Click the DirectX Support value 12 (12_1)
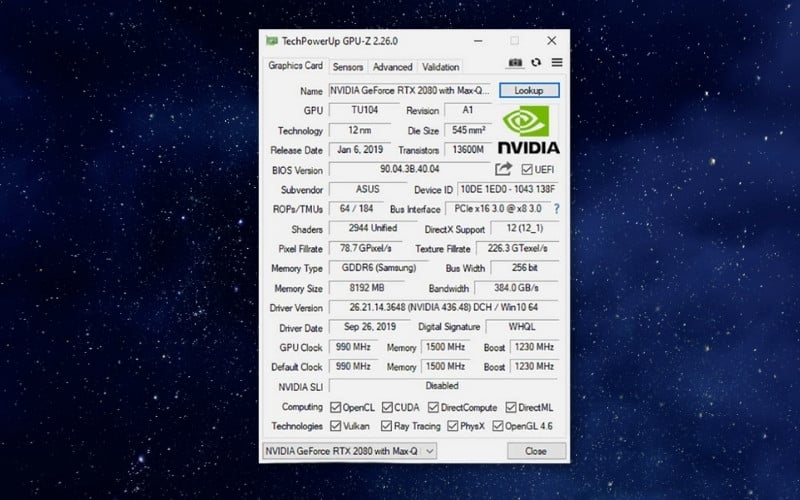 tap(525, 228)
